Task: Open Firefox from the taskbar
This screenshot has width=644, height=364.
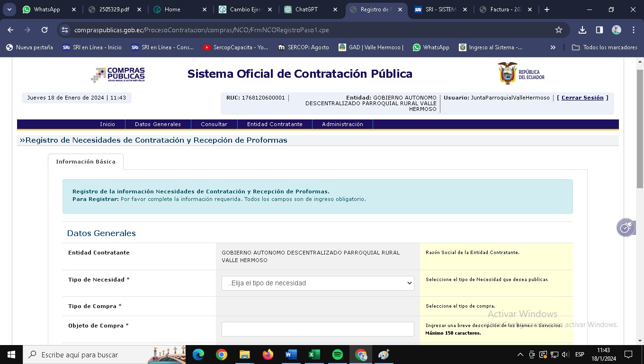Action: 268,355
